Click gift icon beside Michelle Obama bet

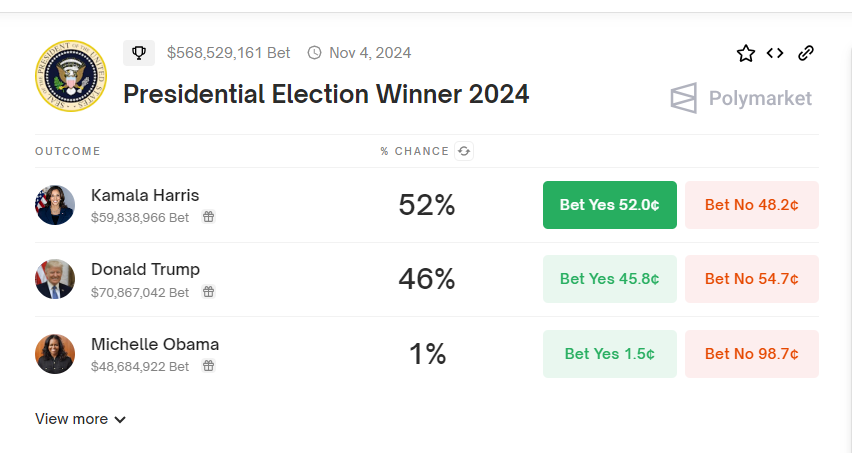[208, 366]
